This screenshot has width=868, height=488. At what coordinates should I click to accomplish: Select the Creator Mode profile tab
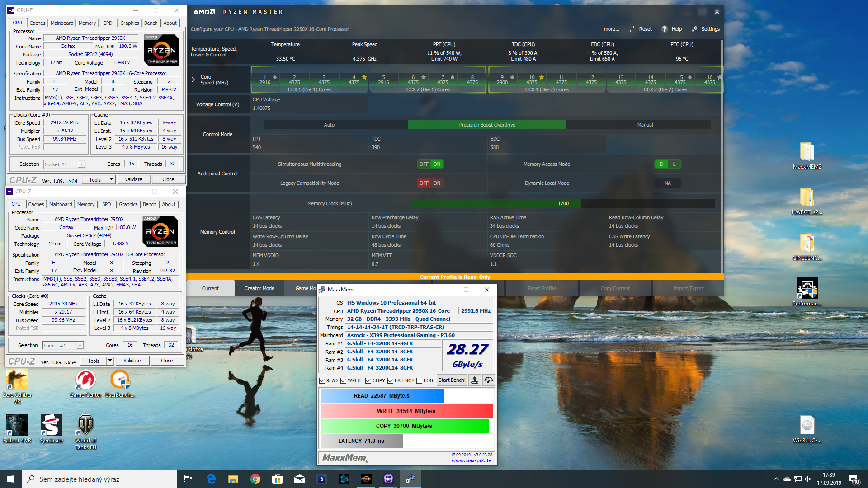click(x=259, y=288)
